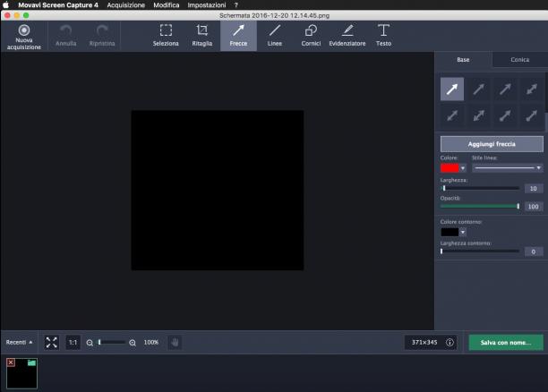The height and width of the screenshot is (392, 548).
Task: Expand the Recenti list
Action: pos(19,342)
